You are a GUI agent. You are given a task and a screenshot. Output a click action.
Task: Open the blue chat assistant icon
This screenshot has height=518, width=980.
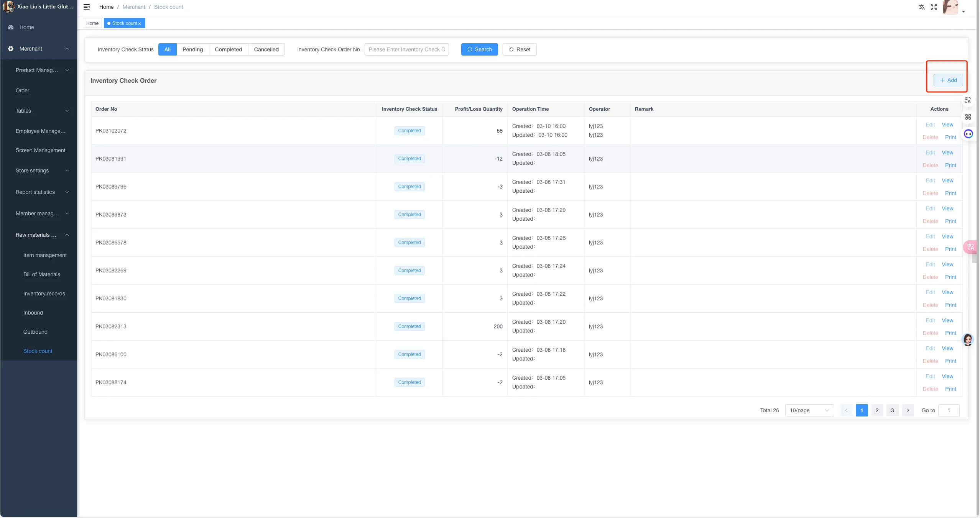tap(968, 134)
